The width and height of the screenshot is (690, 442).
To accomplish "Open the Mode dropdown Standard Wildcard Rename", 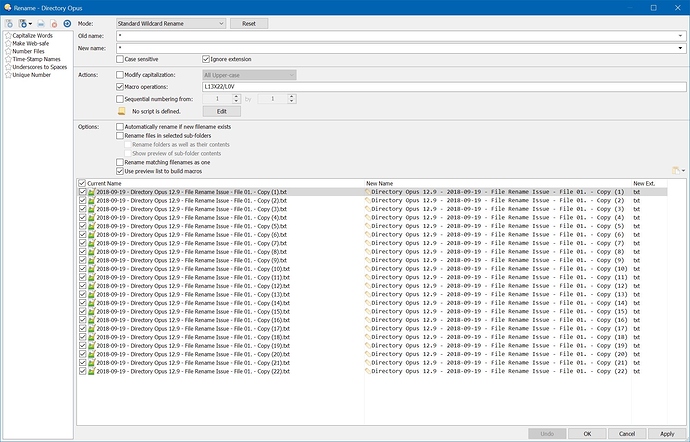I will [171, 24].
